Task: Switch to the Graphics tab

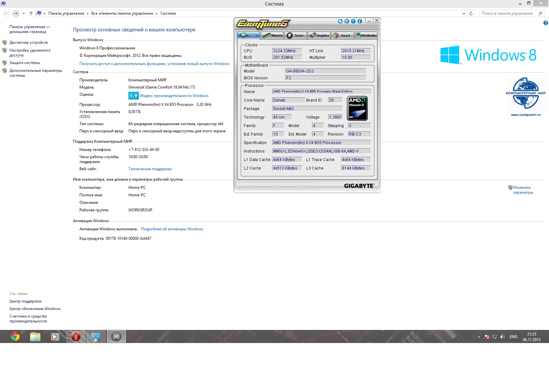Action: tap(319, 35)
